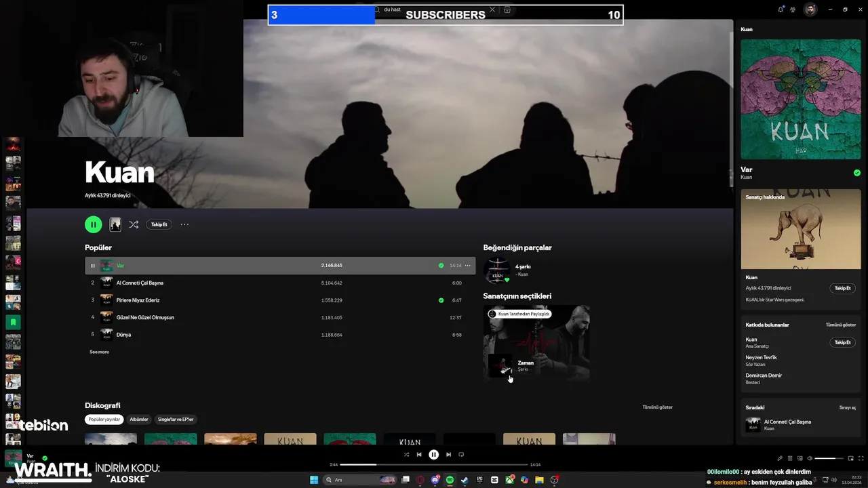The height and width of the screenshot is (488, 868).
Task: Toggle shuffle next to the artist play button
Action: pyautogui.click(x=134, y=224)
